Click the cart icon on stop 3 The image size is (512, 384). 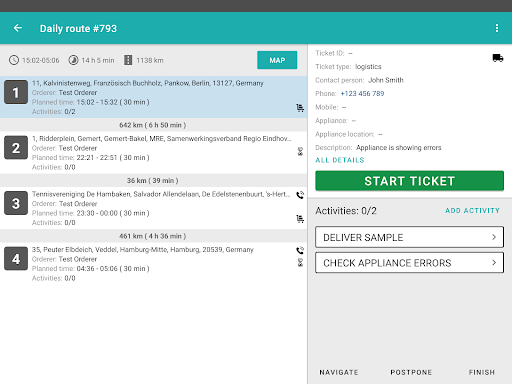pyautogui.click(x=300, y=219)
